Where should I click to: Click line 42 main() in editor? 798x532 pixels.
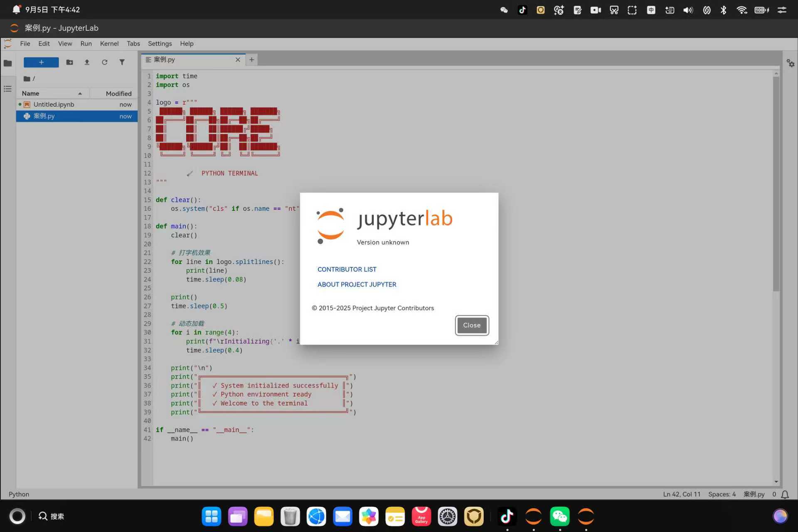(x=182, y=439)
